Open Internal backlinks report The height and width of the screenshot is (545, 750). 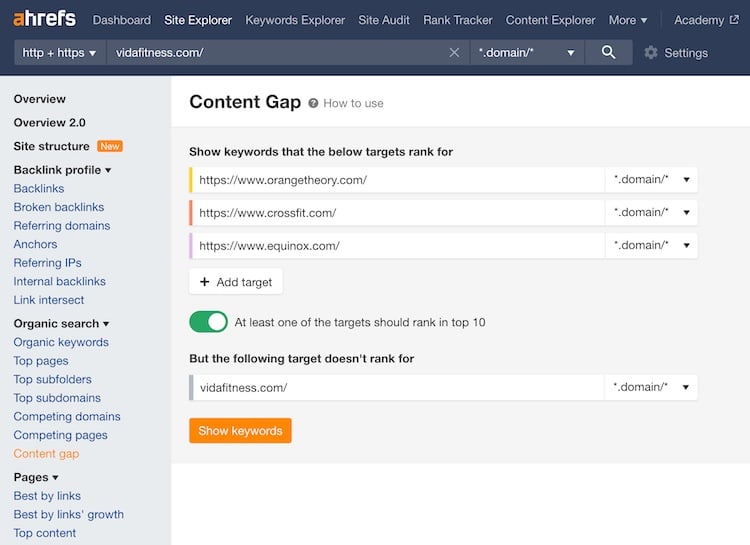point(60,281)
